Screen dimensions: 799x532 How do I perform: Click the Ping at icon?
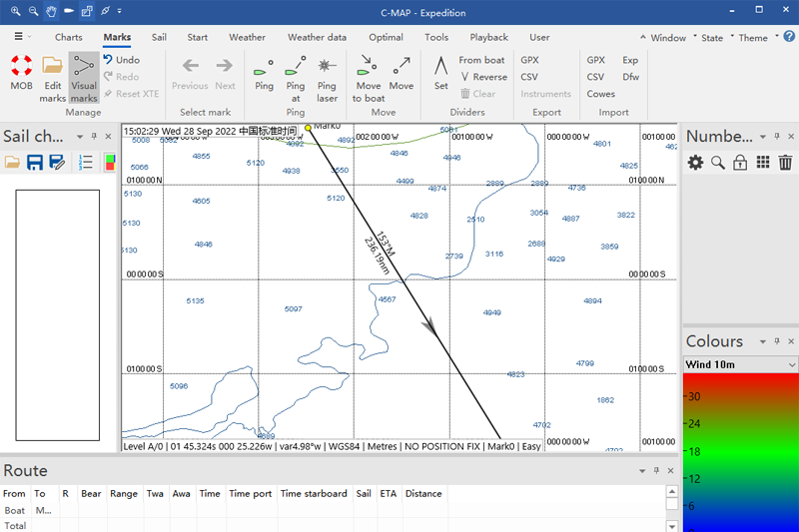[295, 66]
